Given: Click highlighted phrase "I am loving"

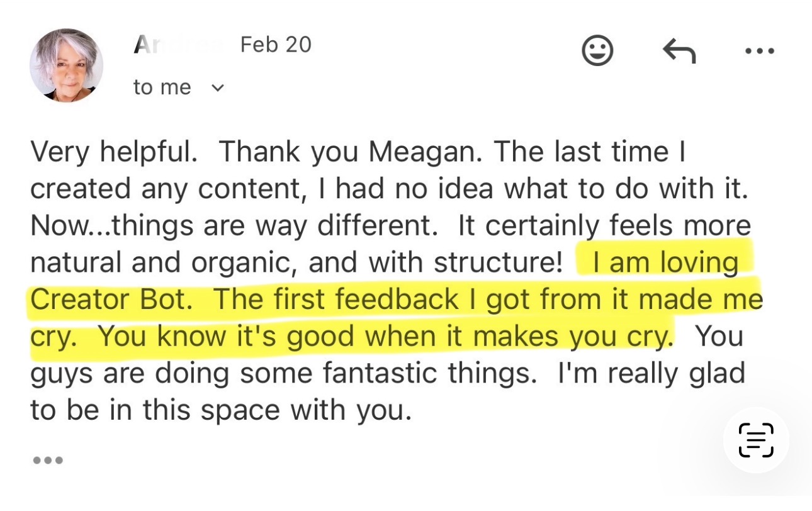Looking at the screenshot, I should coord(665,262).
